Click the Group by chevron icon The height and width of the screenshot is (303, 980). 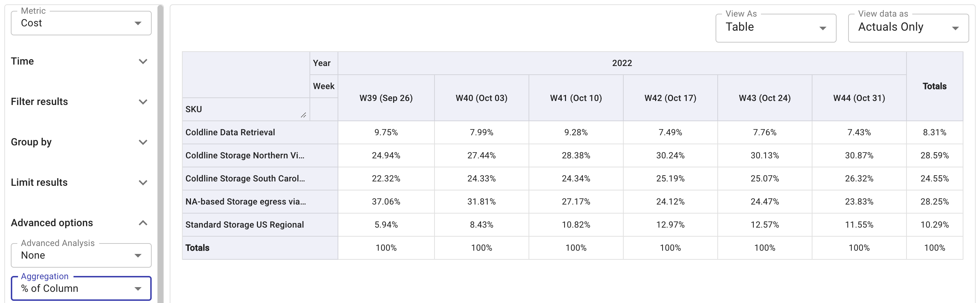(x=143, y=142)
